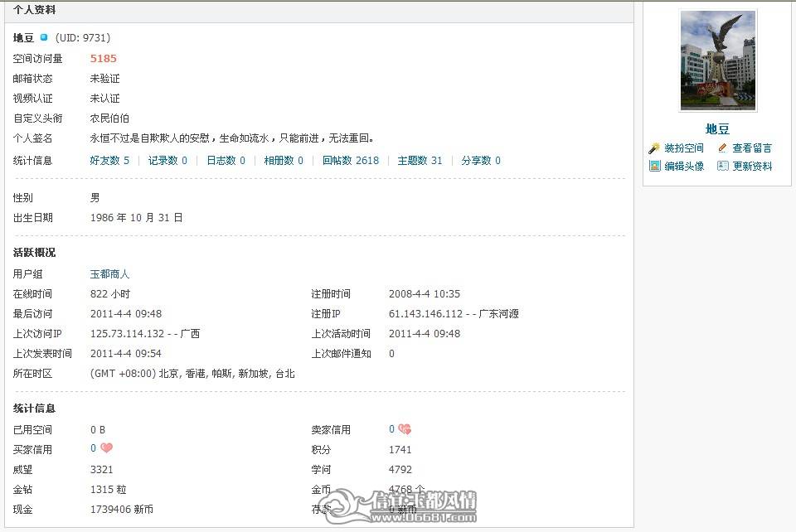Click the timezone (GMT +08:00) value
Screen dimensions: 796x532
(x=192, y=373)
